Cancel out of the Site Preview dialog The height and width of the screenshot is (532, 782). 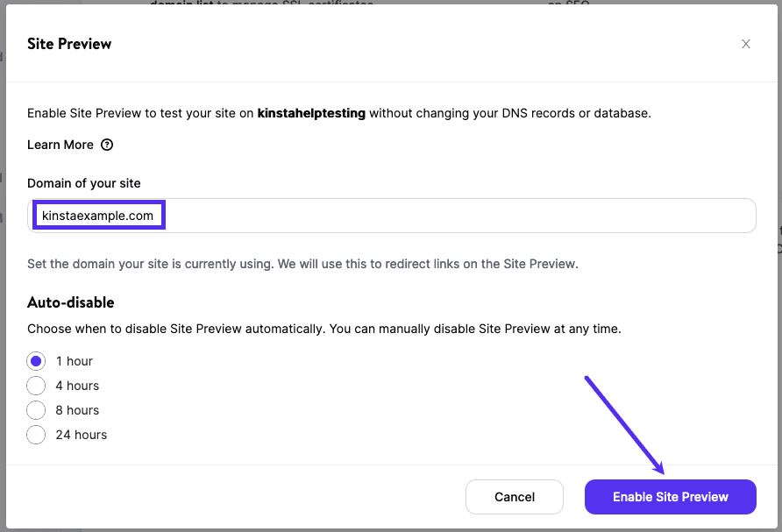coord(515,497)
